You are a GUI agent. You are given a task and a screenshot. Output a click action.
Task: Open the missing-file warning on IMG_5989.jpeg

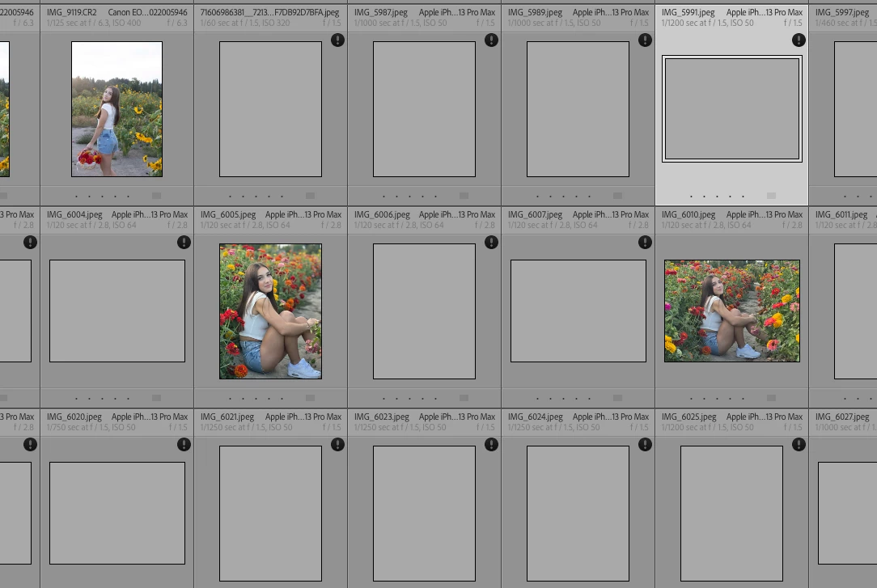point(646,40)
